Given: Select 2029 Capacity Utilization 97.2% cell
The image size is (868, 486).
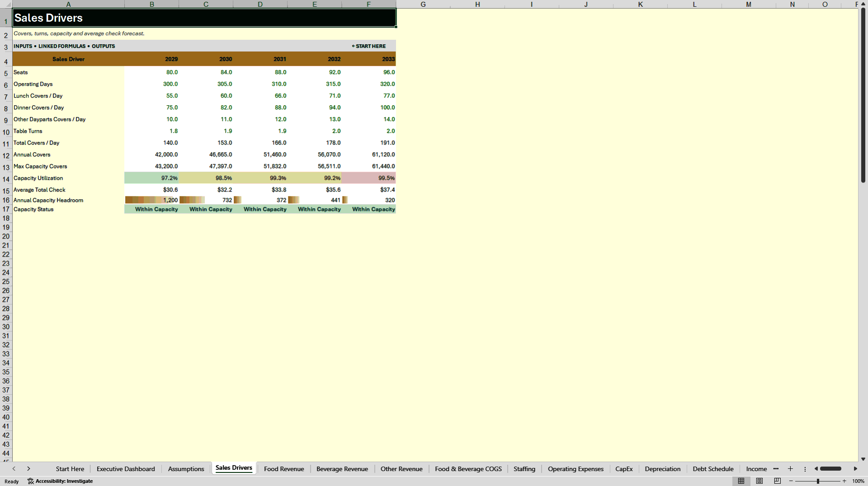Looking at the screenshot, I should point(151,178).
